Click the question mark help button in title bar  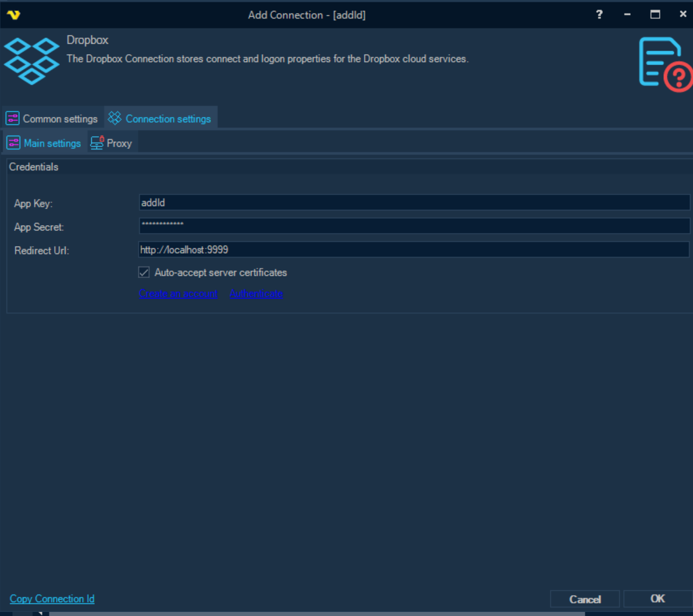[599, 15]
